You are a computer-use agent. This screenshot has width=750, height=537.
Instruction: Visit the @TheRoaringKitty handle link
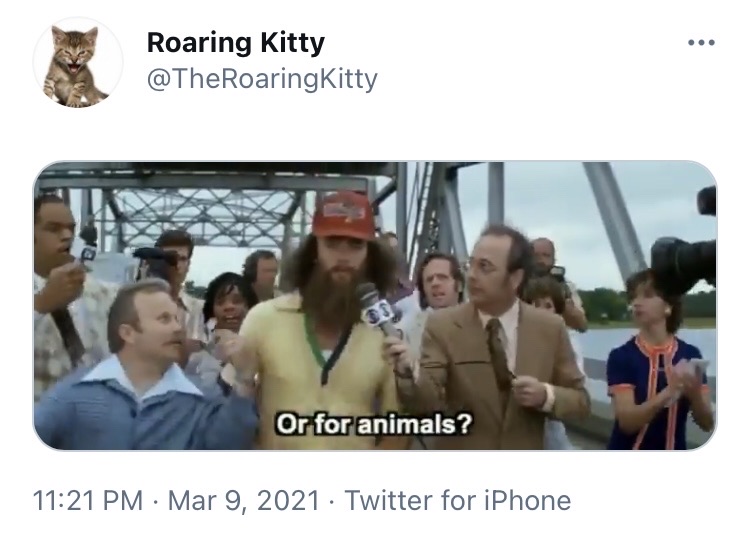[262, 78]
